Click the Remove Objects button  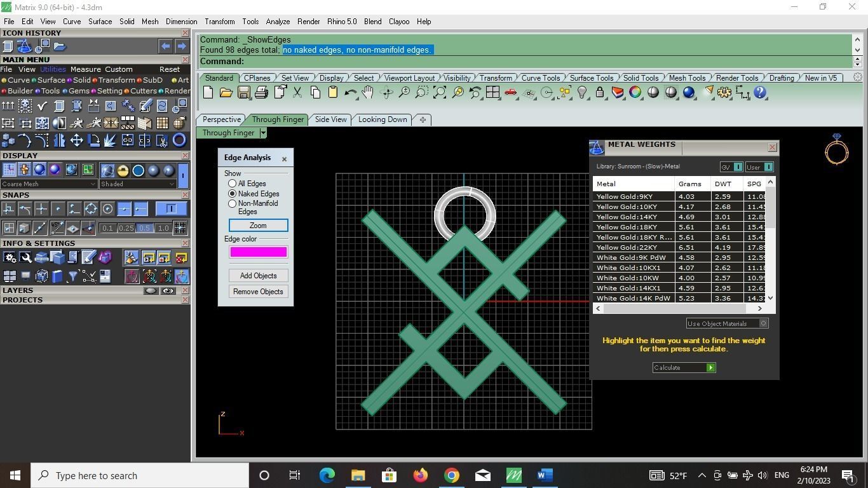tap(258, 292)
